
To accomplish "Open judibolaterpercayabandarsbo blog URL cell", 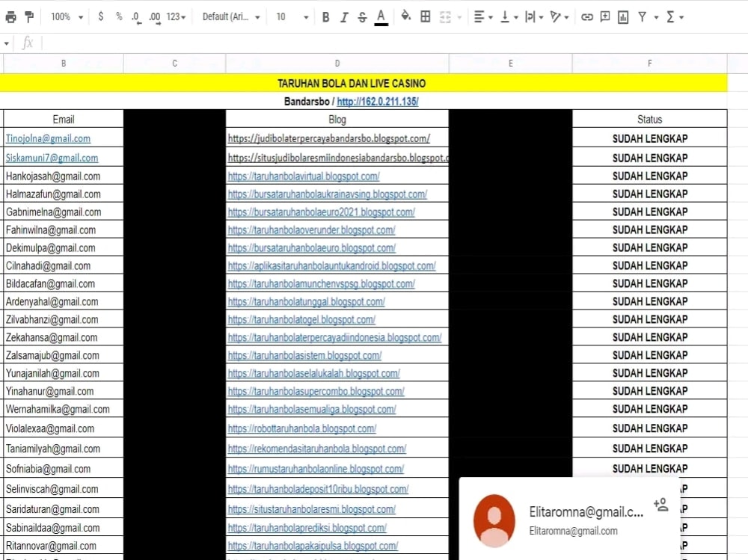I will (337, 138).
